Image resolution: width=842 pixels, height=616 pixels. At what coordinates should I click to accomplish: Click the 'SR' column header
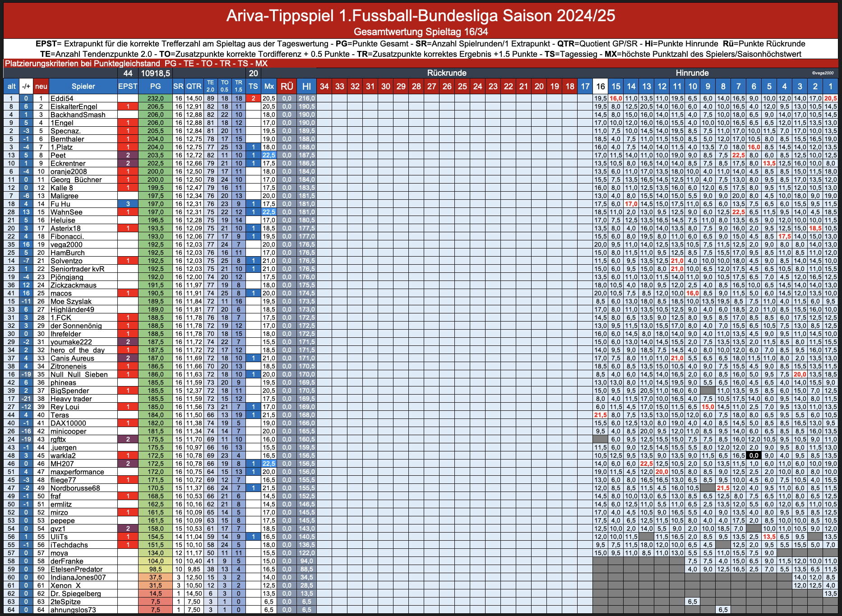click(179, 86)
